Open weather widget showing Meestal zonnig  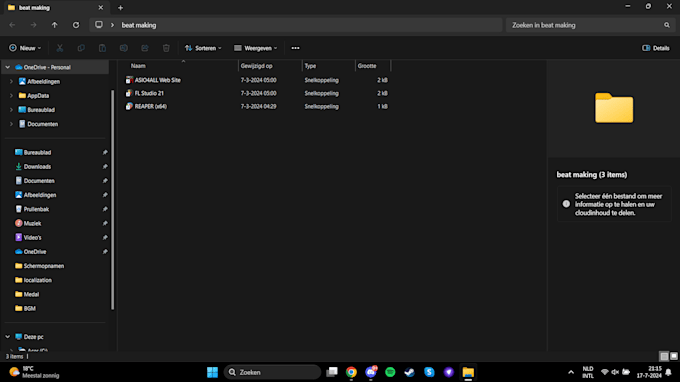(x=35, y=372)
